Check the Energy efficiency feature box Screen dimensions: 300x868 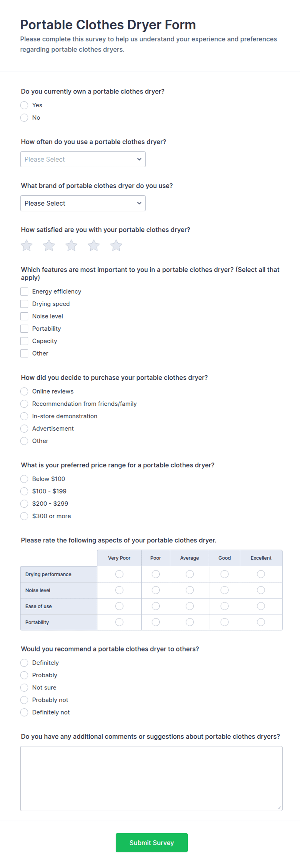coord(24,291)
